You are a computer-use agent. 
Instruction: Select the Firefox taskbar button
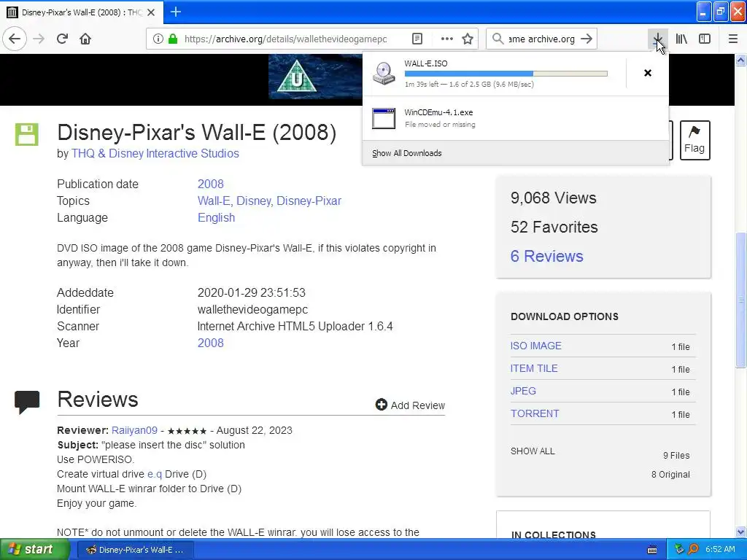point(135,550)
